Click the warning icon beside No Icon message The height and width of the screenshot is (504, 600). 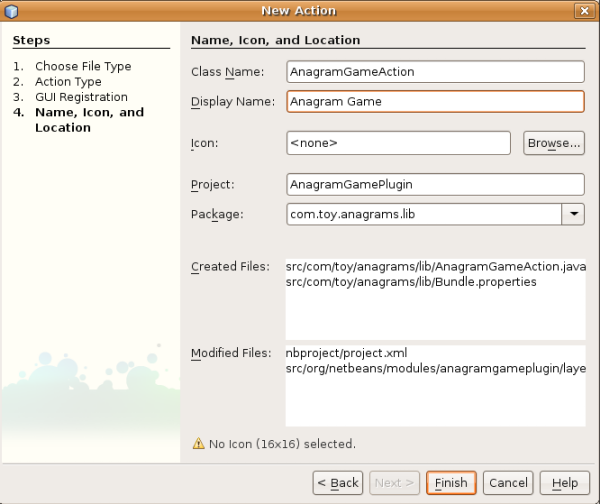[x=197, y=443]
